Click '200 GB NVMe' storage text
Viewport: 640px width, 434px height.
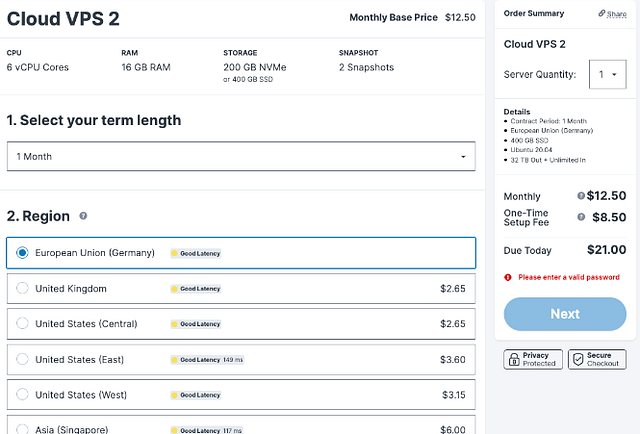click(255, 67)
